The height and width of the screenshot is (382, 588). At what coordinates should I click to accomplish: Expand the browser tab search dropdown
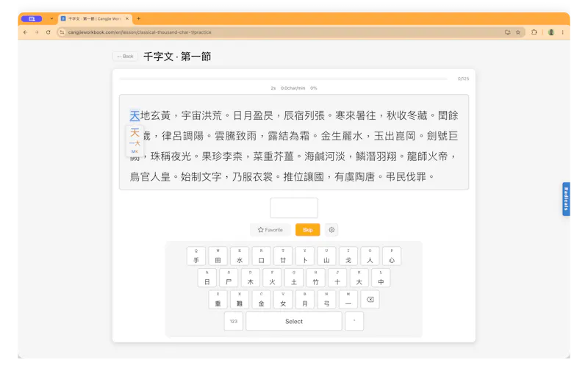point(51,18)
